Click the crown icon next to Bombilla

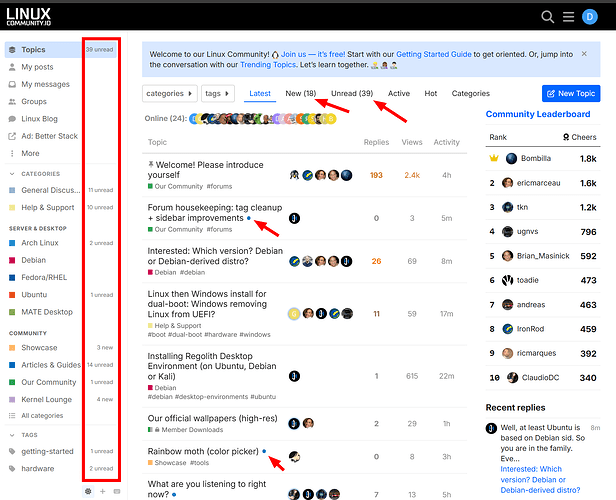click(494, 158)
